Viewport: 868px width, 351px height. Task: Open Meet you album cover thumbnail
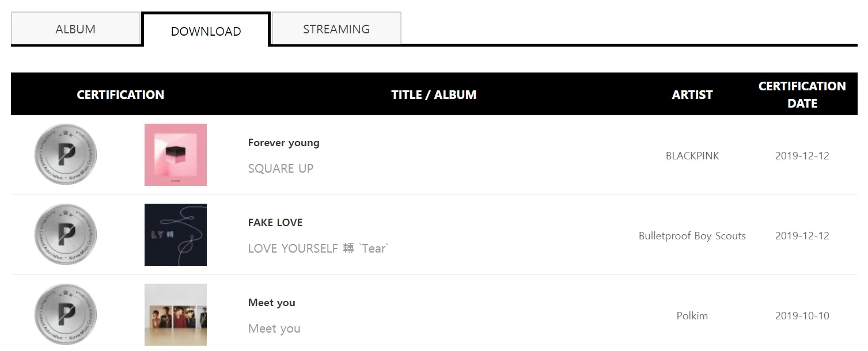pyautogui.click(x=176, y=315)
